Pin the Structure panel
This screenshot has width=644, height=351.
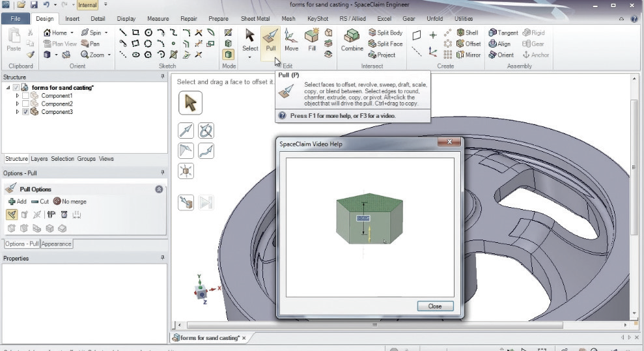point(163,77)
